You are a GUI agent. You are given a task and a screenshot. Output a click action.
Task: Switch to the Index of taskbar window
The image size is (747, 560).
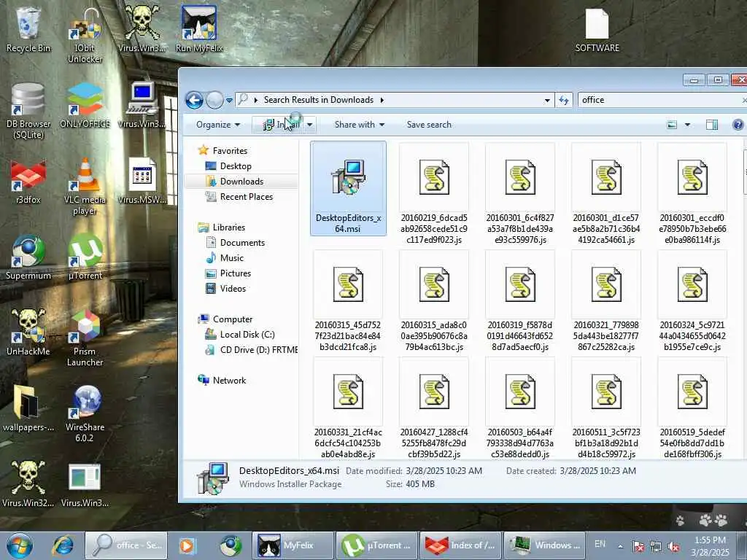(x=460, y=545)
